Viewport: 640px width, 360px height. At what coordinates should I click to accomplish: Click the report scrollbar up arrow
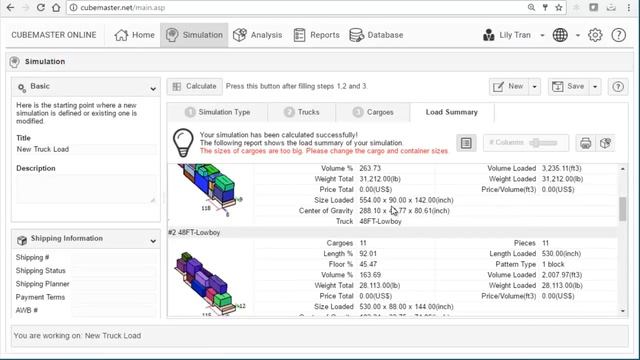pyautogui.click(x=622, y=169)
